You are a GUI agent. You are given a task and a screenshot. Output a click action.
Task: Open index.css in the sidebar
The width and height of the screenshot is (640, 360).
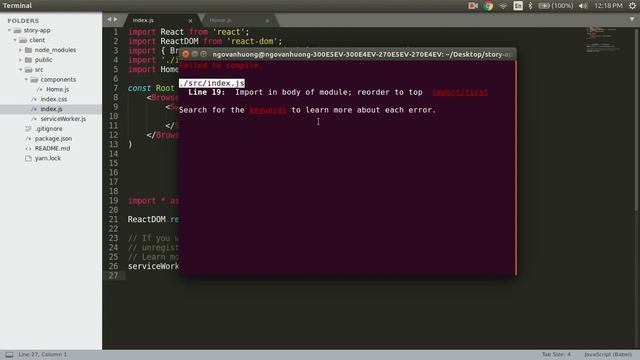point(53,99)
